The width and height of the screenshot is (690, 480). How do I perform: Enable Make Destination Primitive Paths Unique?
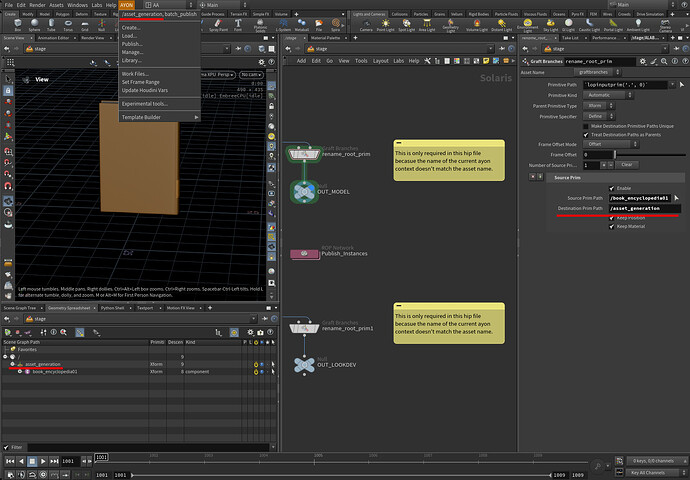click(x=586, y=126)
